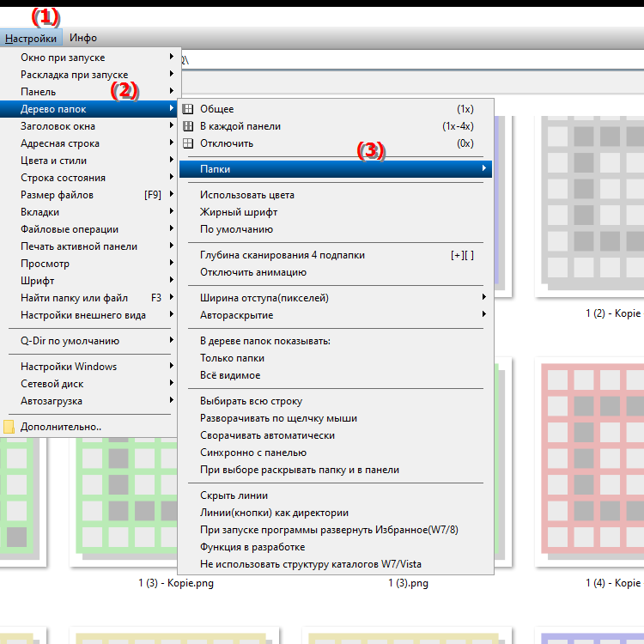Click file name 1 (2) - Kopie
This screenshot has height=644, width=644.
613,313
